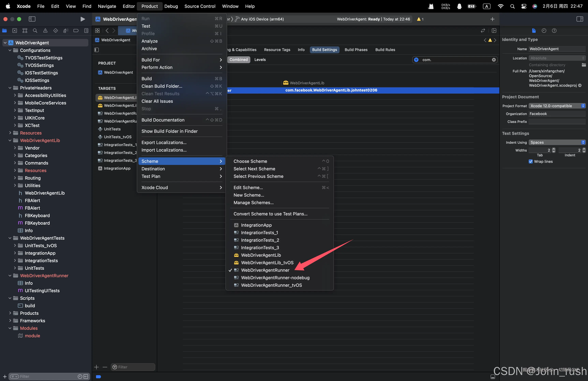
Task: Click the add target plus icon
Action: (97, 367)
